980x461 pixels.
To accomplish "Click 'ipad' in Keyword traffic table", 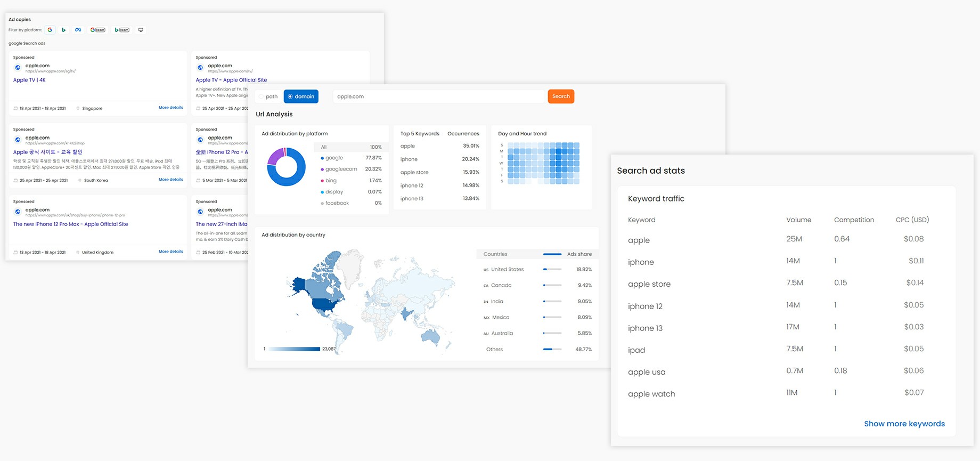I will pos(636,350).
